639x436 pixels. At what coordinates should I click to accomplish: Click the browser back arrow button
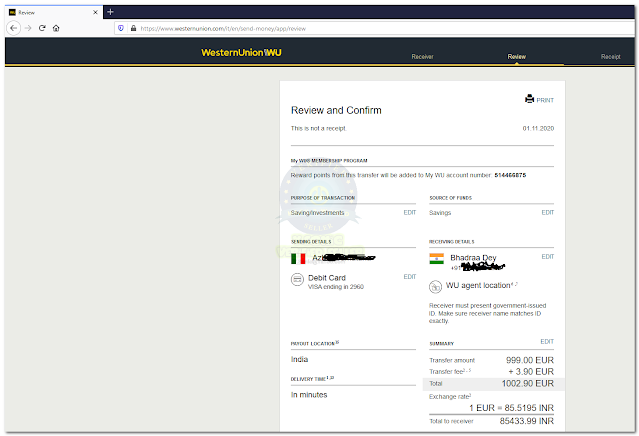pyautogui.click(x=13, y=28)
